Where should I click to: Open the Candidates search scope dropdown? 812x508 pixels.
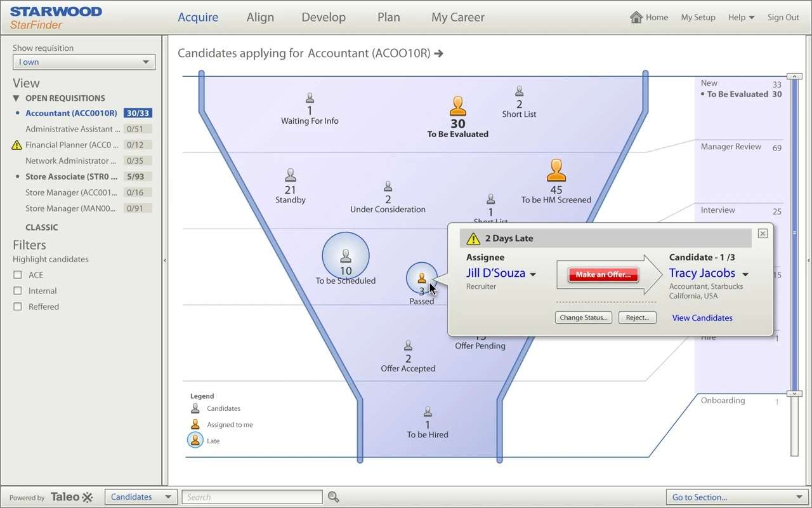click(x=140, y=497)
